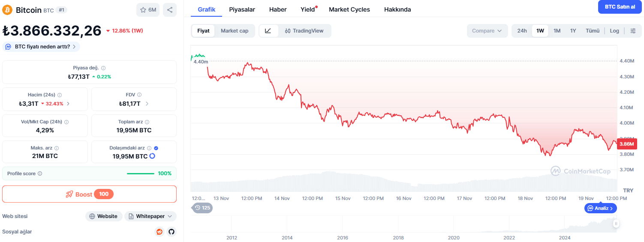Set chart range to 1W

point(540,31)
